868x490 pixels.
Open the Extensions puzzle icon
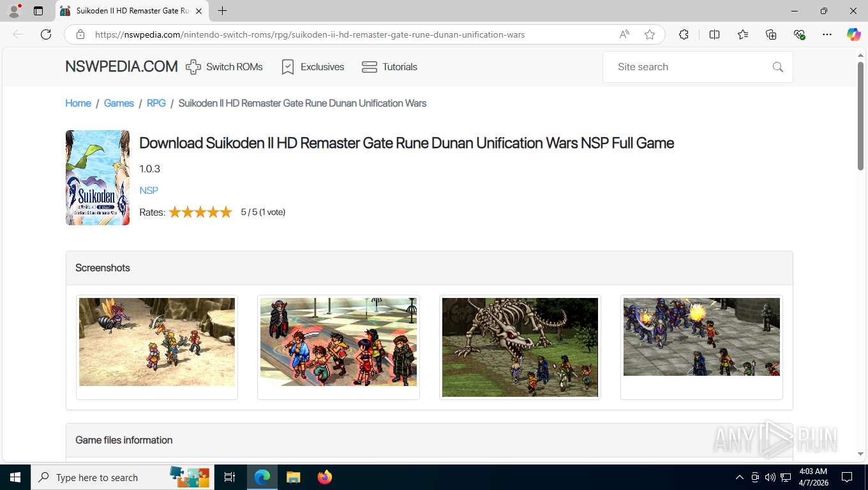point(684,34)
